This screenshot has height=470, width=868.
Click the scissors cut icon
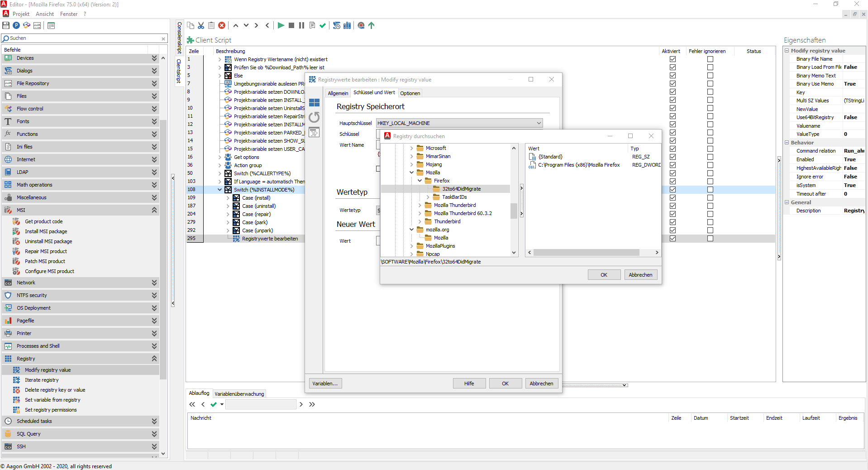(201, 25)
